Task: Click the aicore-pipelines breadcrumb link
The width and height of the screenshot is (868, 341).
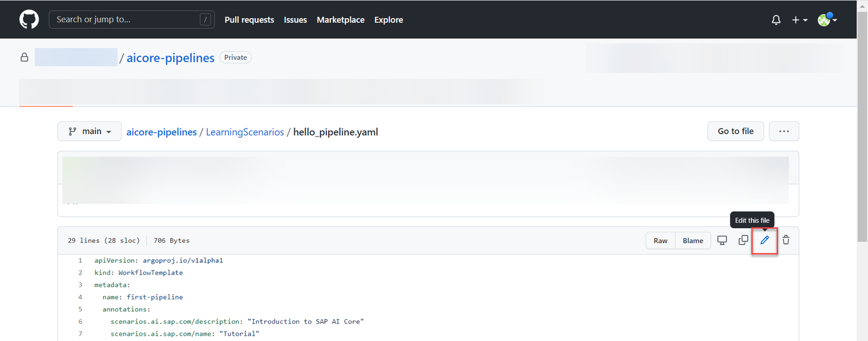Action: click(x=162, y=132)
